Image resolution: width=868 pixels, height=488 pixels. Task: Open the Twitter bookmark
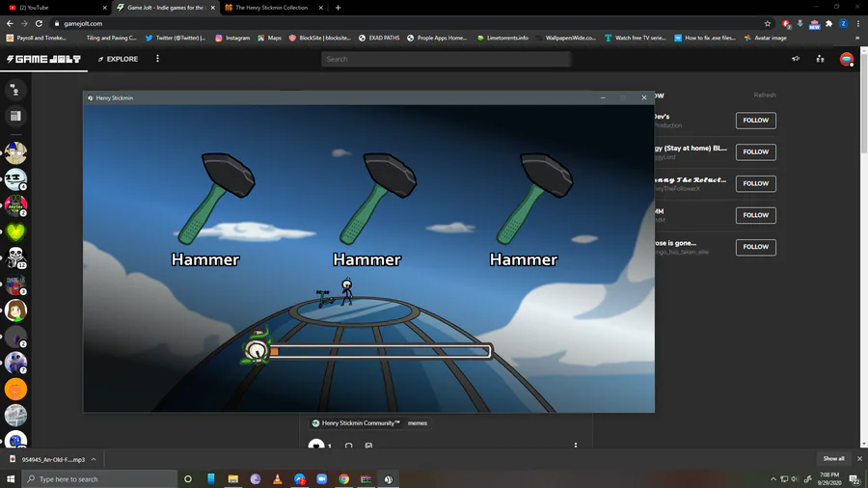175,39
